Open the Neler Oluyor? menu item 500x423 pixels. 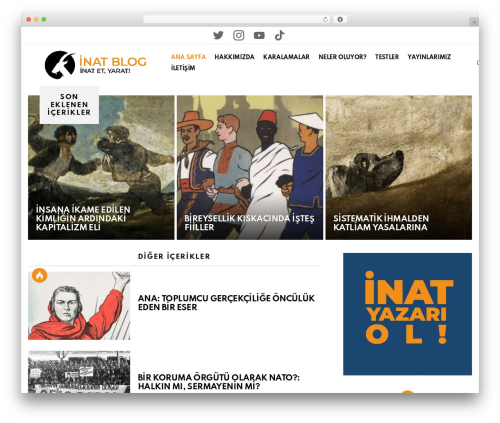(x=342, y=57)
